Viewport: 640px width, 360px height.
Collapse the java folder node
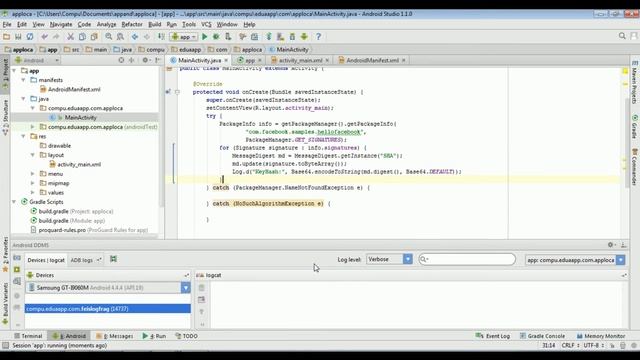click(24, 99)
